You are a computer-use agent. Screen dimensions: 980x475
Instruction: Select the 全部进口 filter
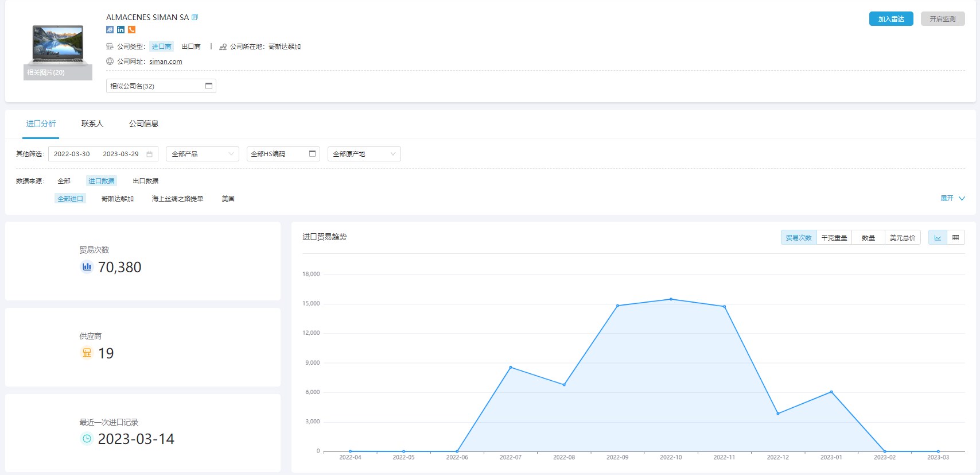(71, 199)
